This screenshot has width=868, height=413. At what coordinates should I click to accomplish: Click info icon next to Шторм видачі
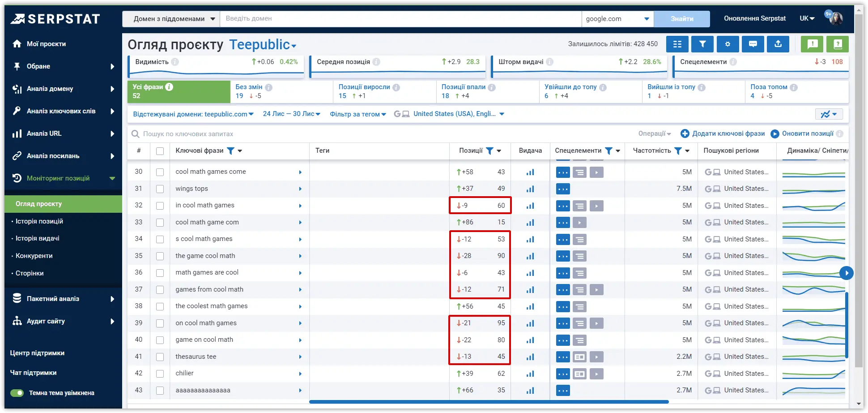click(549, 62)
